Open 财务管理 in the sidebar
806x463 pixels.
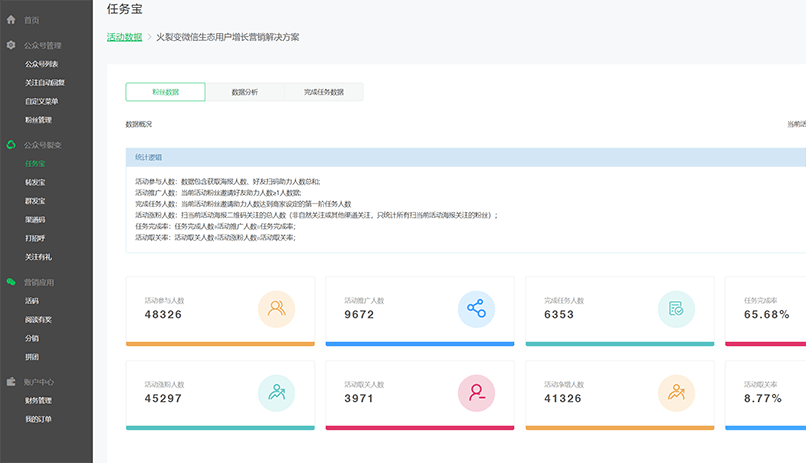[39, 401]
